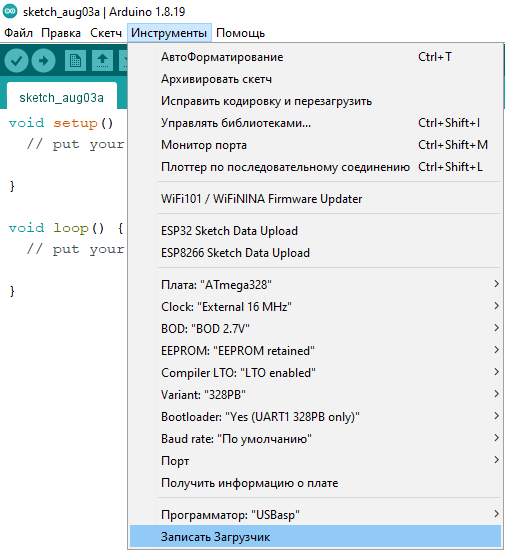
Task: Expand the Порт submenu
Action: [315, 461]
